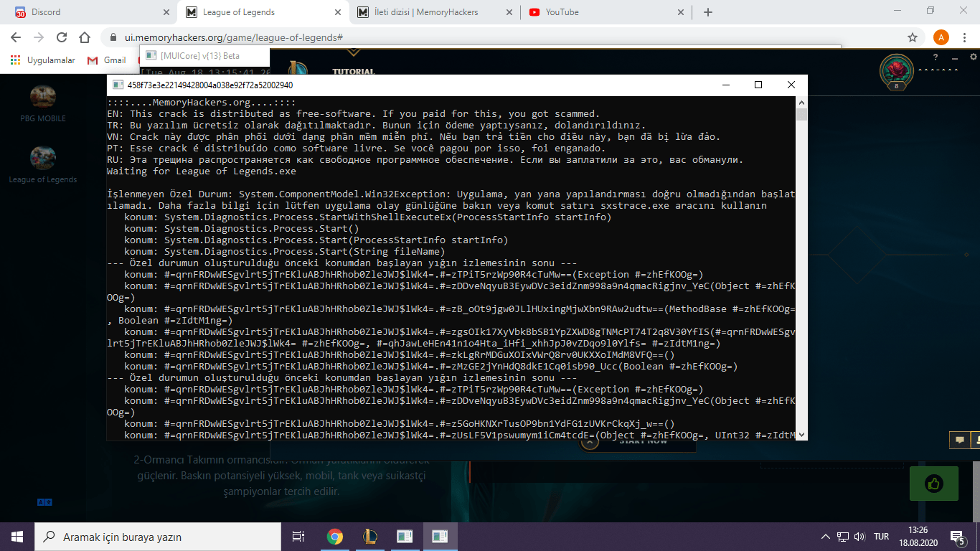Close the Discord tab

tap(166, 12)
